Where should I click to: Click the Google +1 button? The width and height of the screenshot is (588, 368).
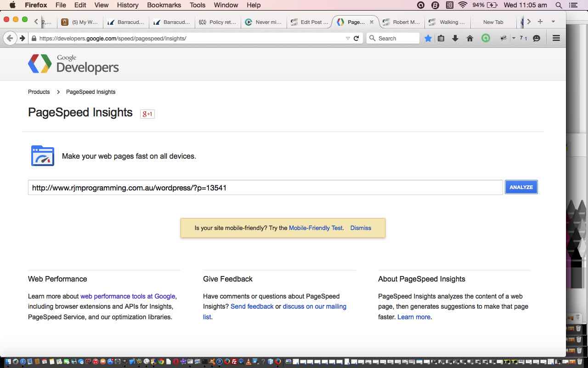(x=147, y=114)
